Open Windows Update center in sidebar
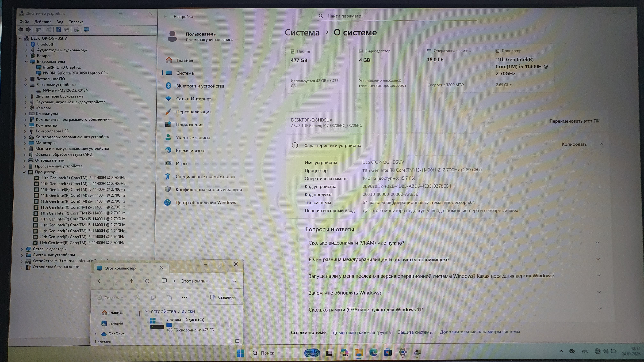The width and height of the screenshot is (644, 362). coord(206,202)
